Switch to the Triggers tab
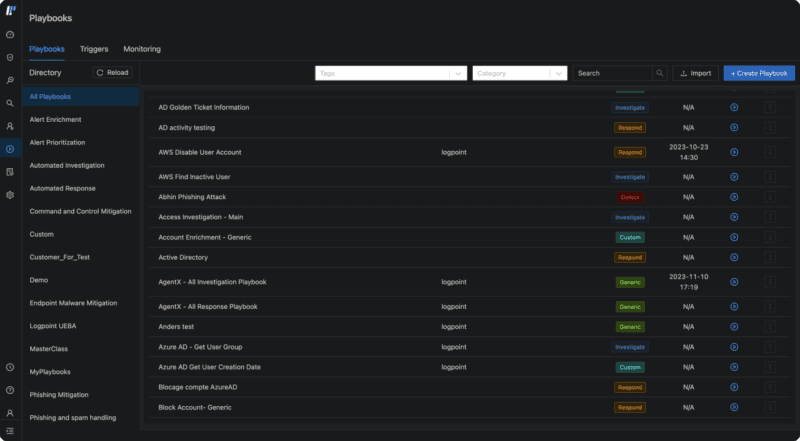Viewport: 800px width, 441px height. coord(94,49)
